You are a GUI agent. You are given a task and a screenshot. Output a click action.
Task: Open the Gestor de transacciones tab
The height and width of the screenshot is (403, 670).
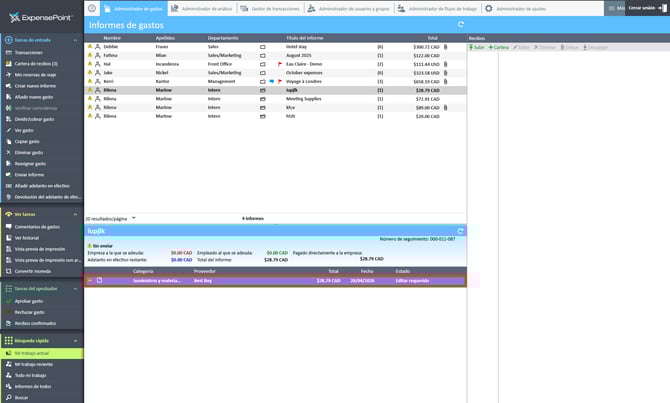268,8
